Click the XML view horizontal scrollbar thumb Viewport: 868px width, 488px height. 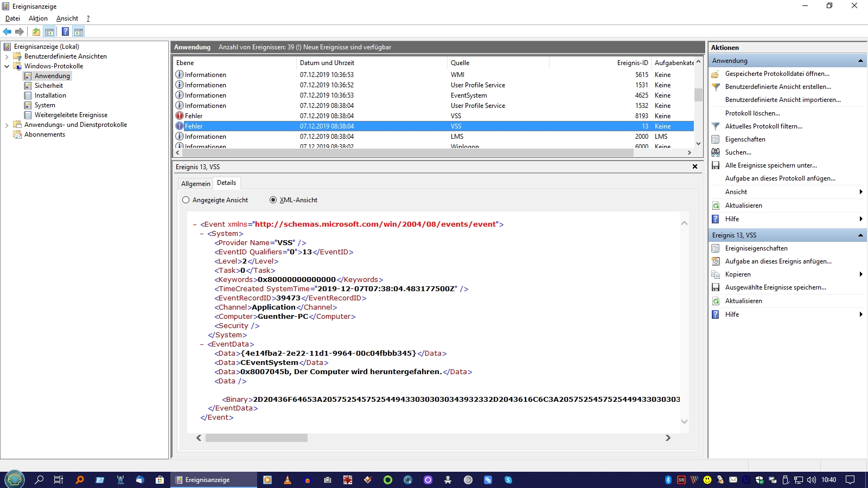click(257, 438)
